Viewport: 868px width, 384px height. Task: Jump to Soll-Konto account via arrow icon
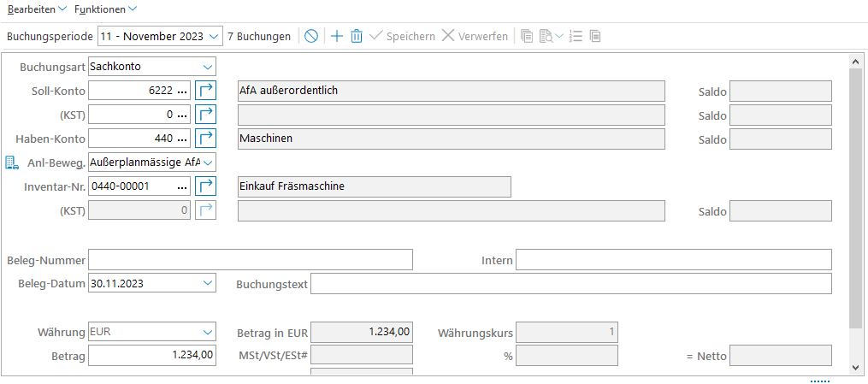(206, 91)
